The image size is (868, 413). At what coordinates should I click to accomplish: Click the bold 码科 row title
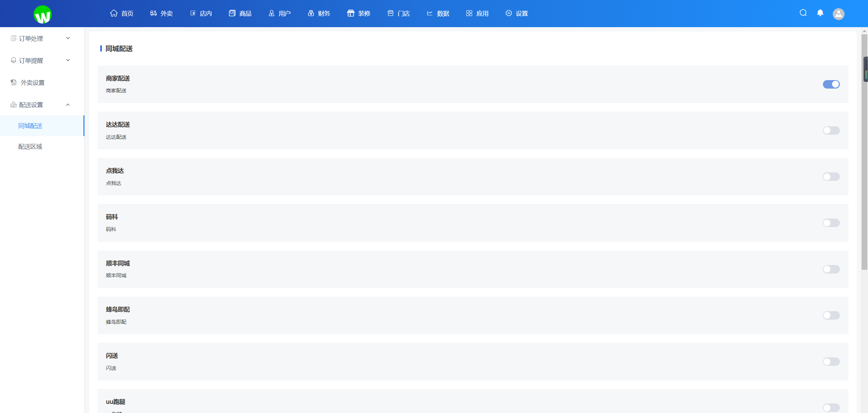point(112,217)
